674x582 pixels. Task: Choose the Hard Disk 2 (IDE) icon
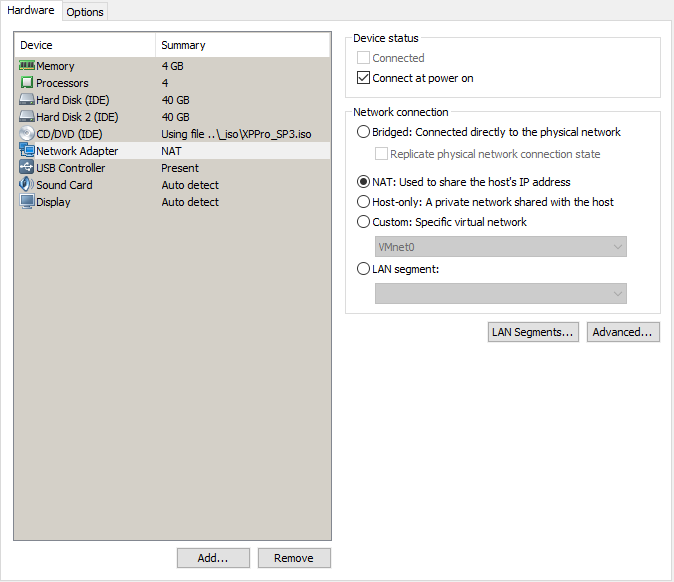point(27,116)
